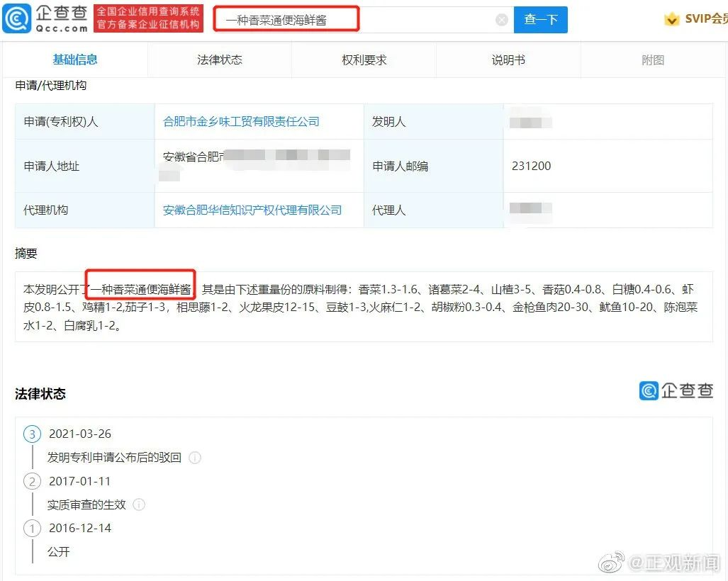Focus the search field containing 一种香菜通便海鲜酱
The height and width of the screenshot is (581, 728).
click(364, 20)
